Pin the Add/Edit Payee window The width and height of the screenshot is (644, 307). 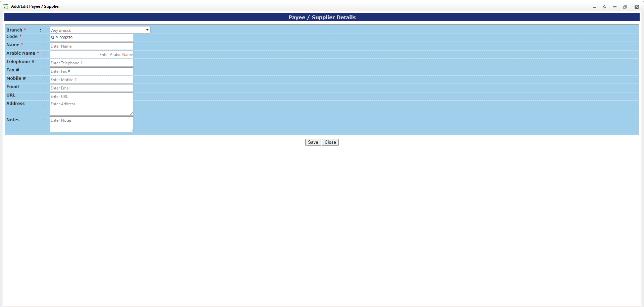click(x=594, y=7)
